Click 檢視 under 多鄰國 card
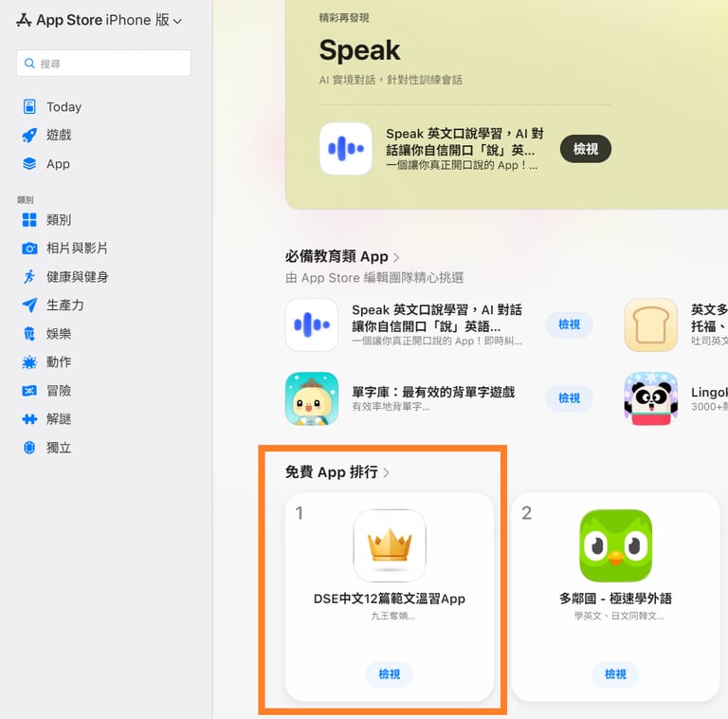 tap(615, 674)
